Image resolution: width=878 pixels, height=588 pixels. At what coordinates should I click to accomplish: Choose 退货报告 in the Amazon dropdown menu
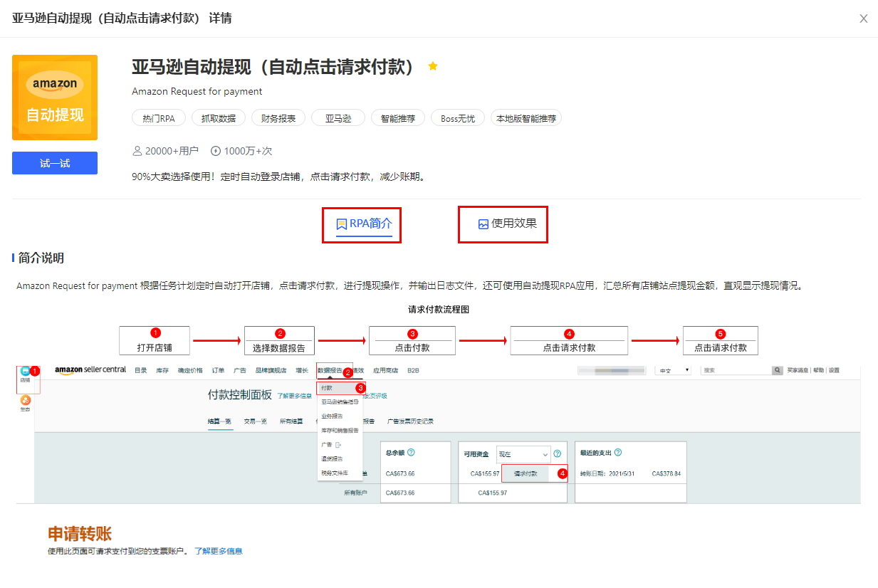pyautogui.click(x=331, y=458)
